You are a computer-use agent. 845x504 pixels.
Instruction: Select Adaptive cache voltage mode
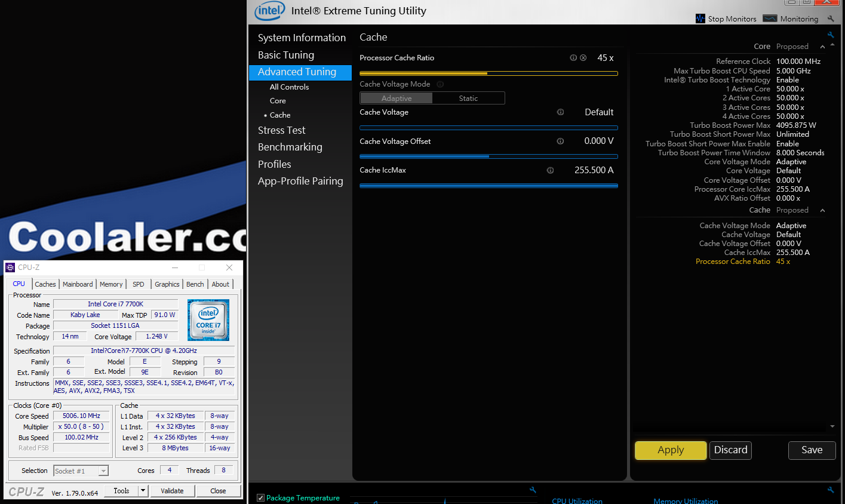click(x=397, y=99)
